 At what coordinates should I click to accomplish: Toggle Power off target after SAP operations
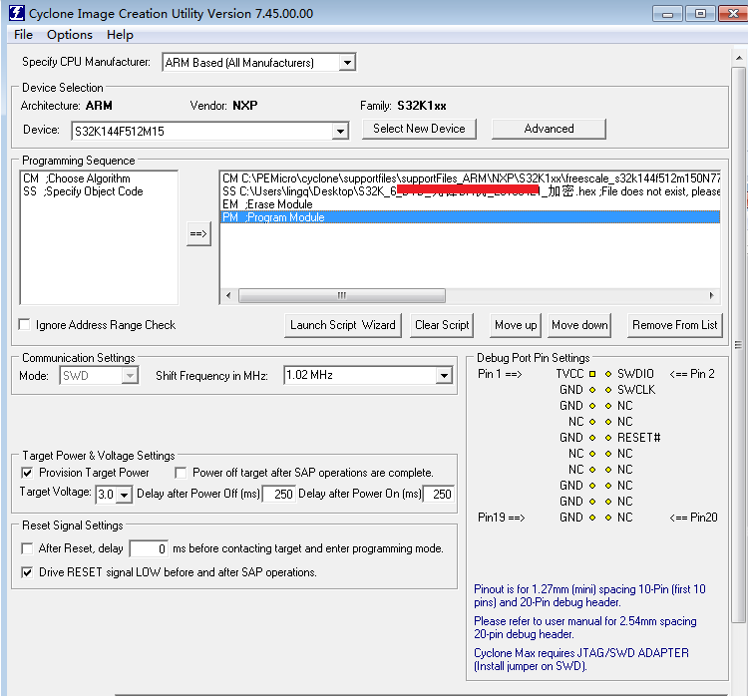click(x=181, y=473)
